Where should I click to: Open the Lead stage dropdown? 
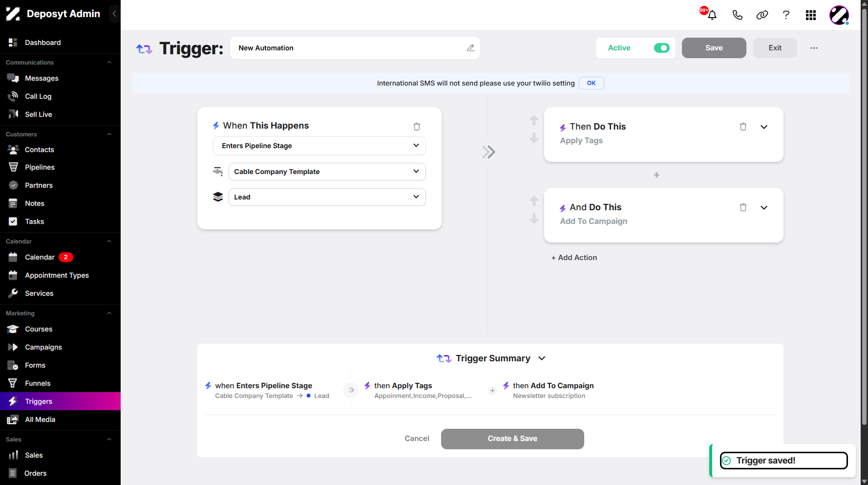pyautogui.click(x=327, y=197)
